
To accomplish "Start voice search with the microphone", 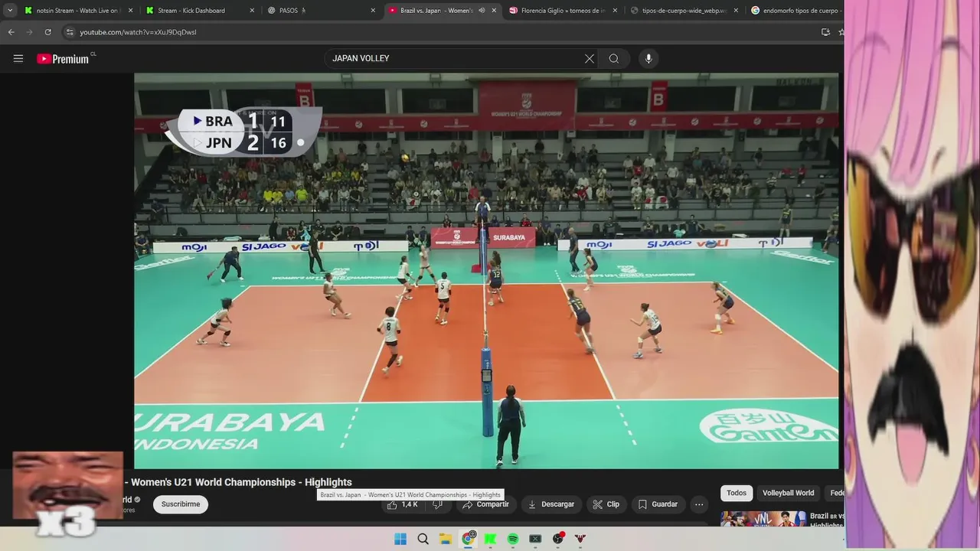I will (648, 59).
